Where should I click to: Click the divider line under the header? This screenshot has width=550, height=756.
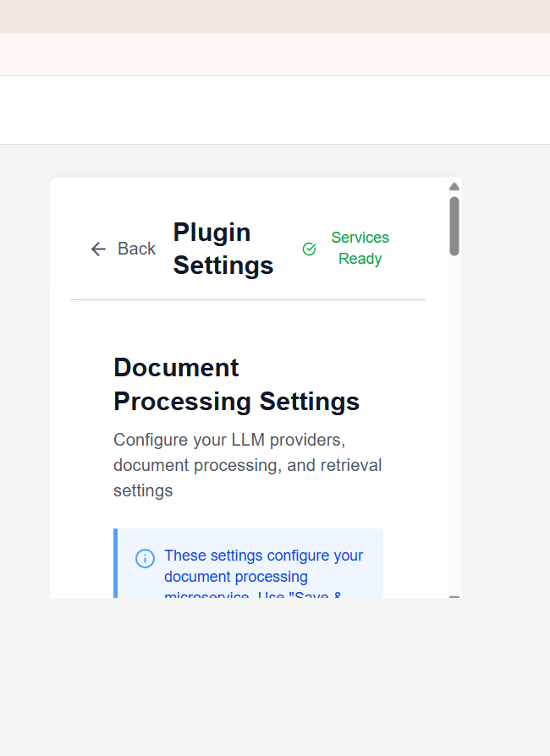tap(248, 299)
